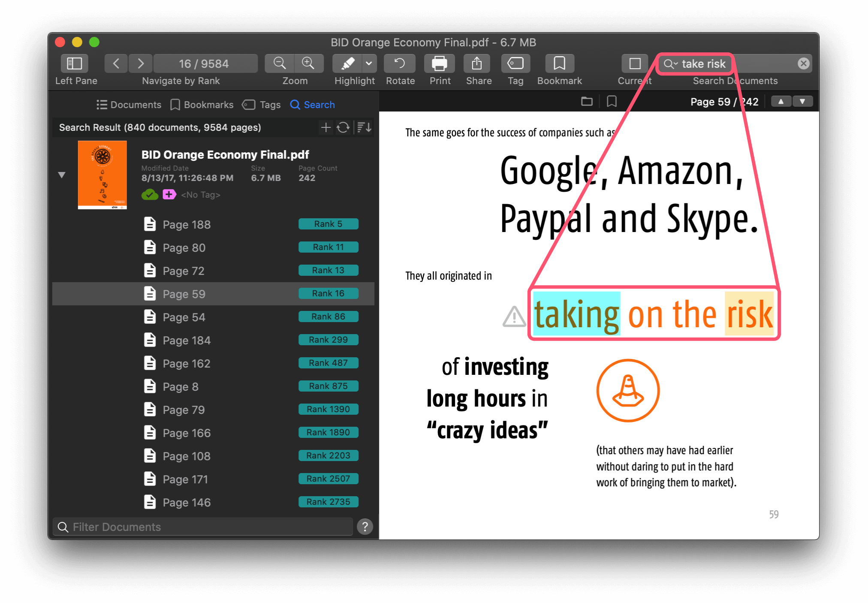Refresh the search results list
Image resolution: width=868 pixels, height=603 pixels.
pos(344,127)
